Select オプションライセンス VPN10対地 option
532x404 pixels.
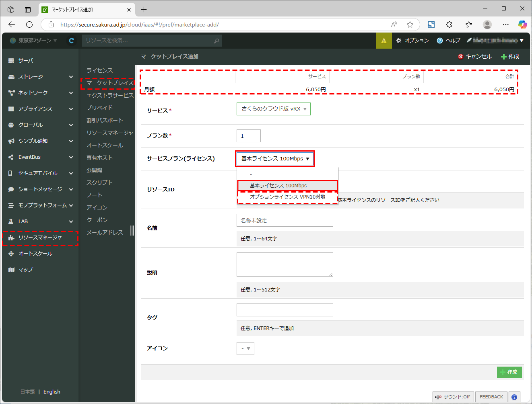[x=287, y=197]
